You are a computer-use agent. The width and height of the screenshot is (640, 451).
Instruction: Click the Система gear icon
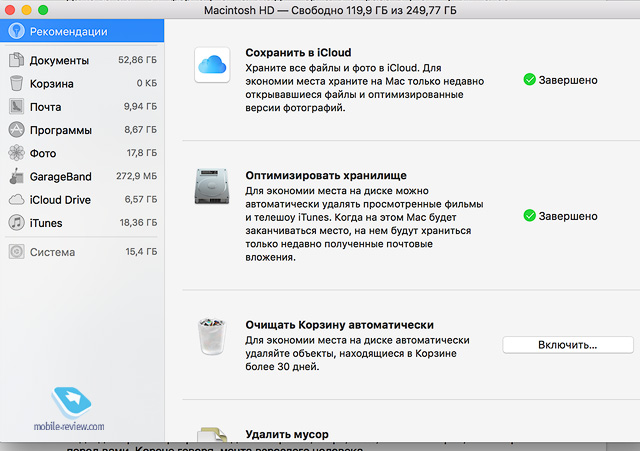tap(16, 252)
